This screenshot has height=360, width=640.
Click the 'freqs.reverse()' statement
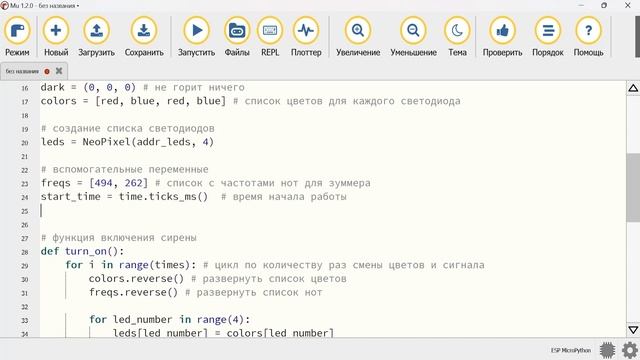(133, 292)
